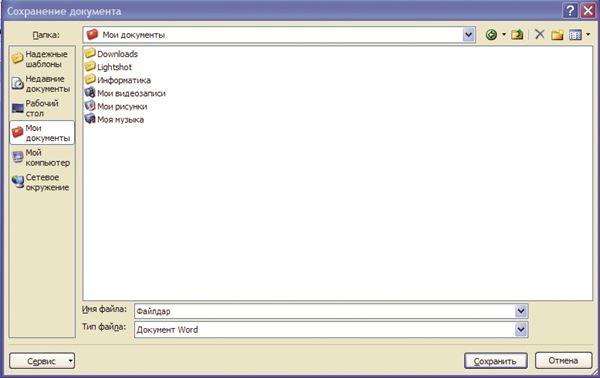The height and width of the screenshot is (378, 600).
Task: Expand the Тип файла dropdown arrow
Action: (x=521, y=329)
